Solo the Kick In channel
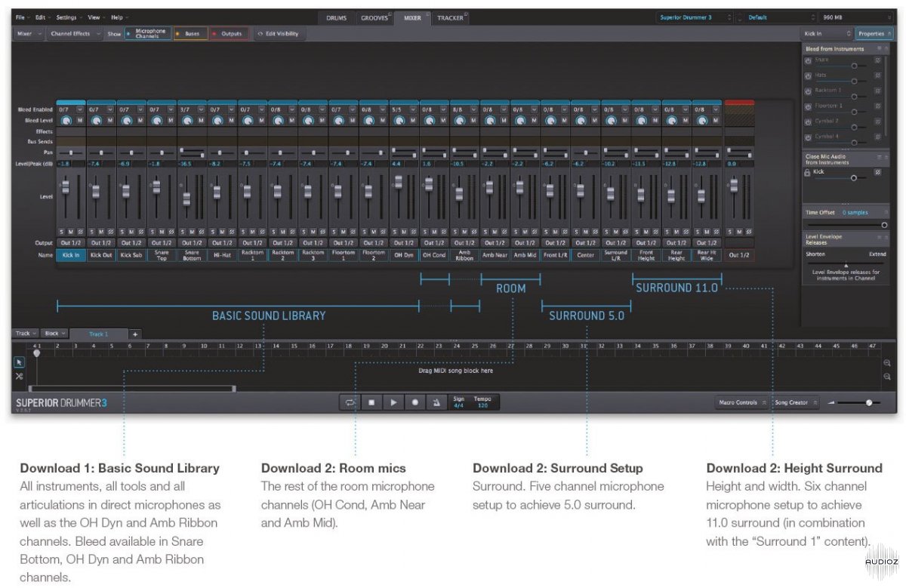 coord(61,232)
